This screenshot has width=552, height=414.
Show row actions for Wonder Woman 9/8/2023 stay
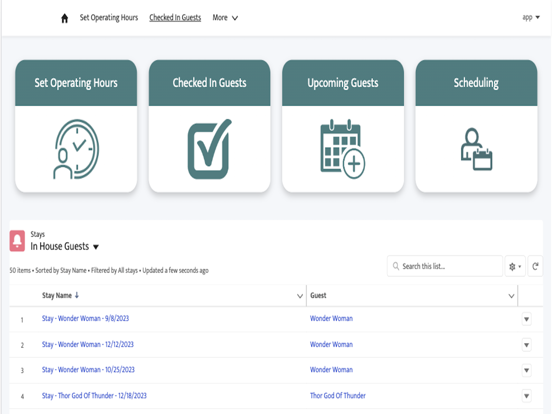tap(526, 319)
